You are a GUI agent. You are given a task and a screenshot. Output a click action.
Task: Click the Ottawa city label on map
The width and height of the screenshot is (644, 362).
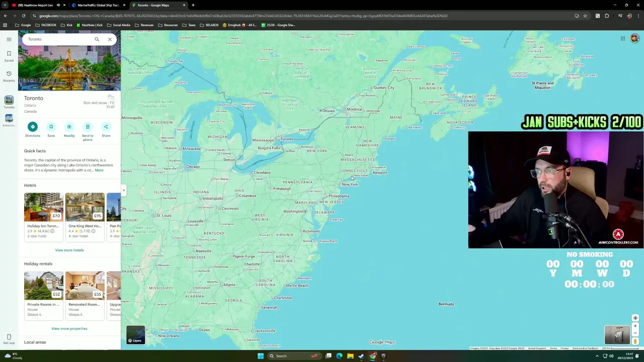[329, 111]
